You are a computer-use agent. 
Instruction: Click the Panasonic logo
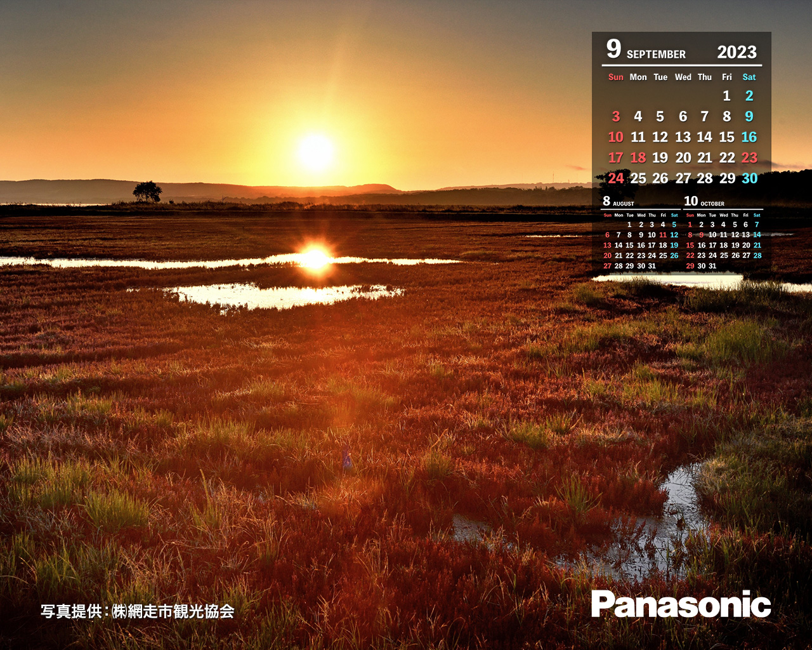click(x=681, y=604)
